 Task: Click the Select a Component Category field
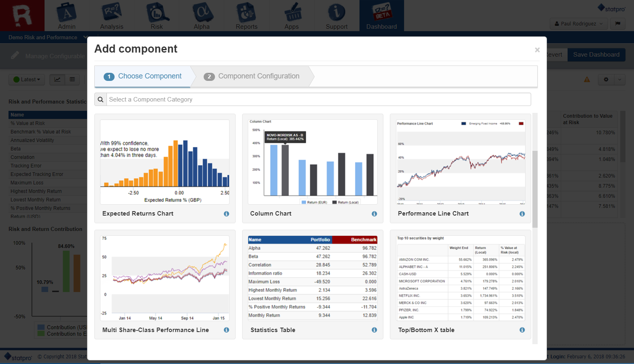[x=319, y=99]
